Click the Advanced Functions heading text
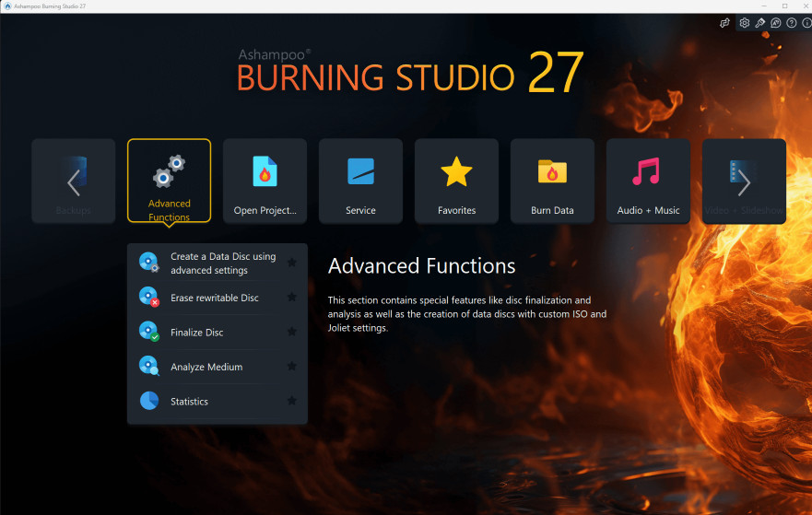812x515 pixels. pos(421,266)
